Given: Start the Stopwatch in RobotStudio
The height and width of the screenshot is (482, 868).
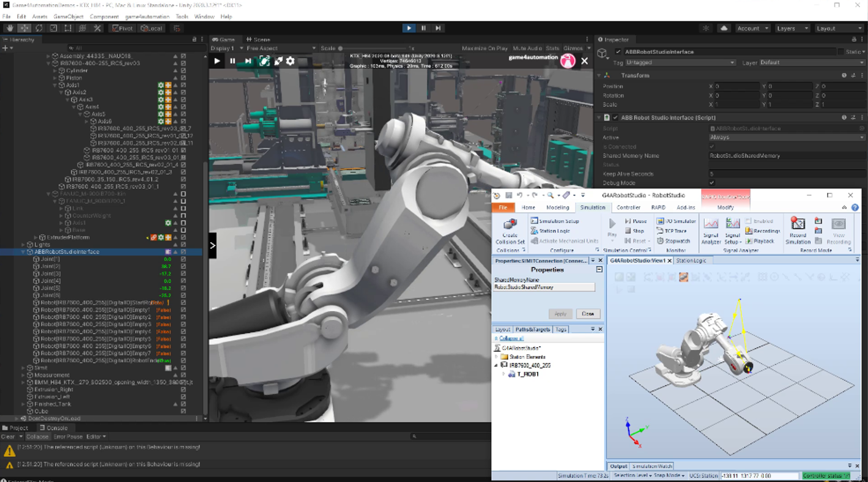Looking at the screenshot, I should (673, 241).
